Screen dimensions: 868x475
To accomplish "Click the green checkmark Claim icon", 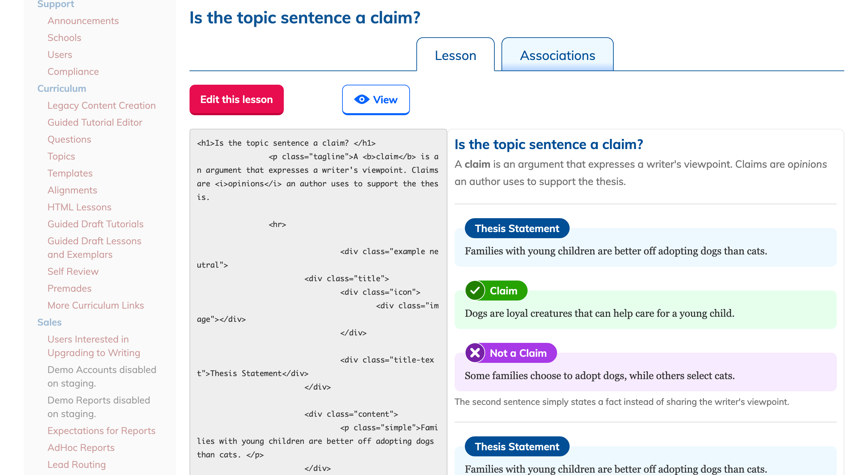I will [475, 291].
